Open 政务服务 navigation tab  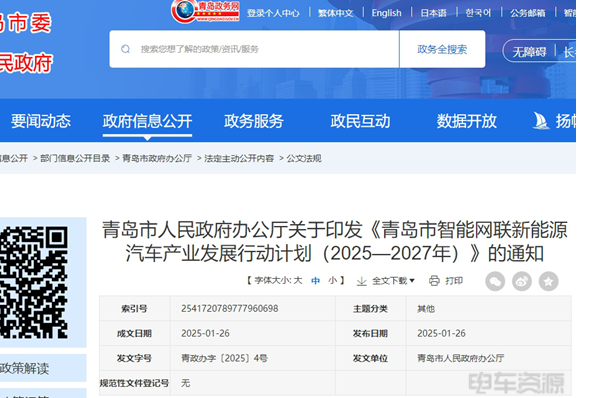click(x=254, y=121)
